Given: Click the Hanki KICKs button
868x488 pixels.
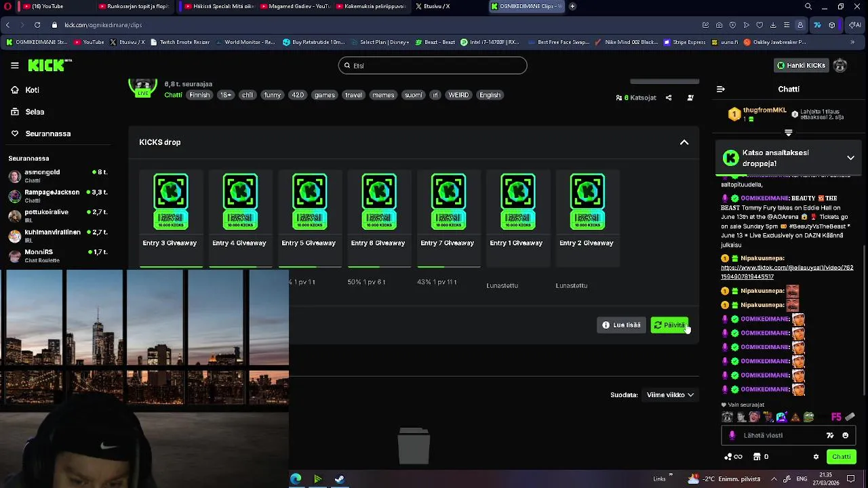Looking at the screenshot, I should (801, 65).
